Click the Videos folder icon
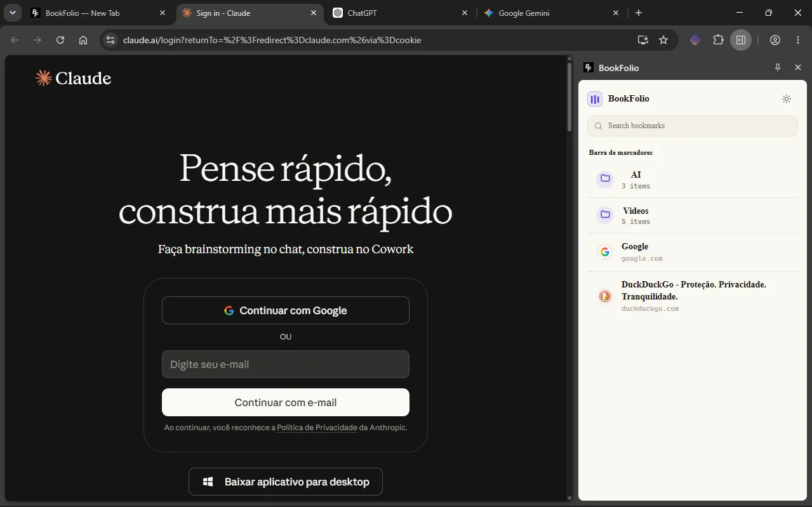Screen dimensions: 812x507 pos(605,214)
